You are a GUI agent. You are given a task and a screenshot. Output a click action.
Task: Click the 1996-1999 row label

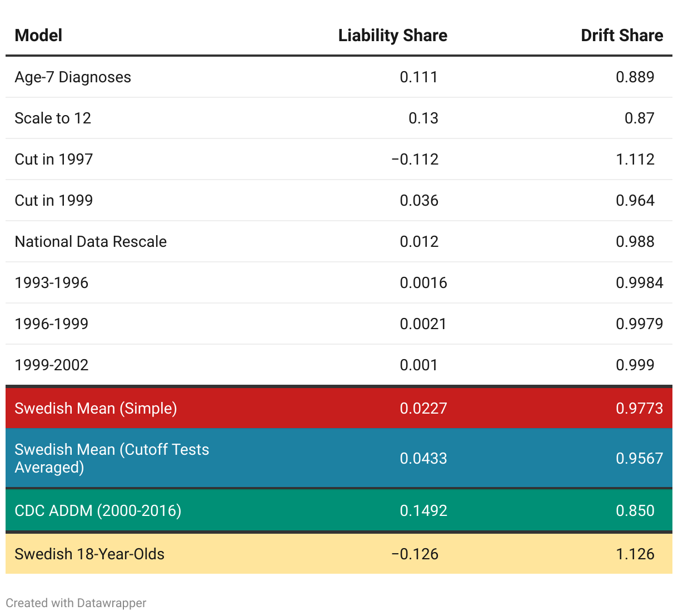click(x=52, y=324)
